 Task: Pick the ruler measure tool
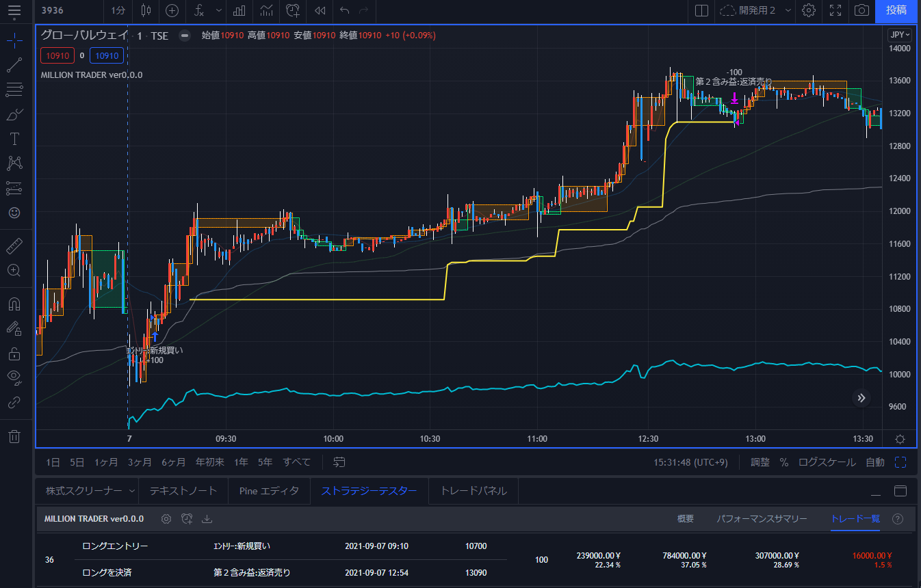tap(14, 245)
